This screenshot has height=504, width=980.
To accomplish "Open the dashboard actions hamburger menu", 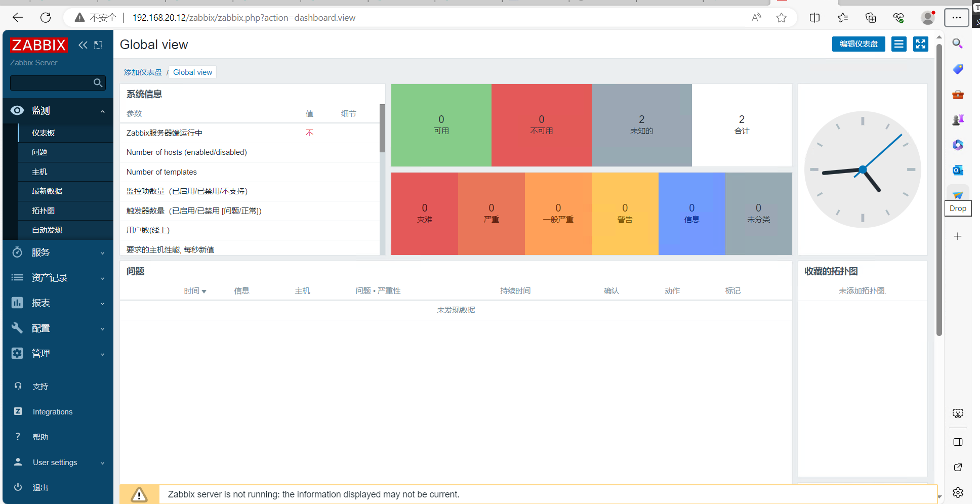I will pyautogui.click(x=899, y=44).
